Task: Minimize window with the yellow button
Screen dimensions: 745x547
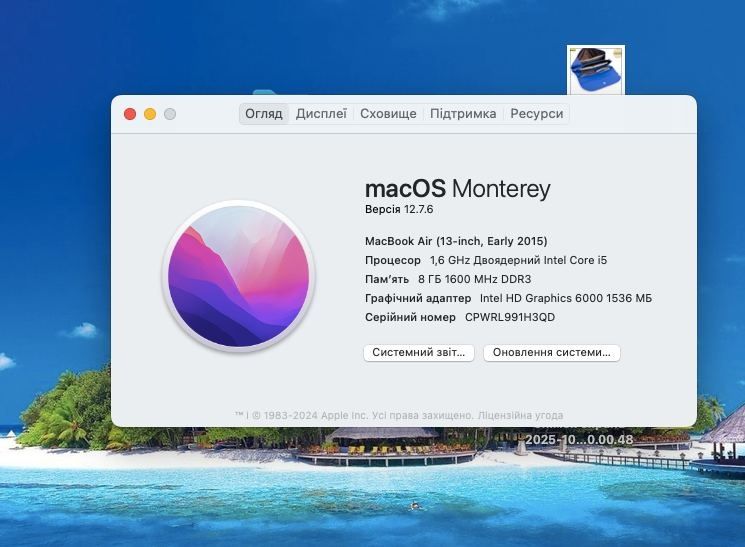Action: 150,114
